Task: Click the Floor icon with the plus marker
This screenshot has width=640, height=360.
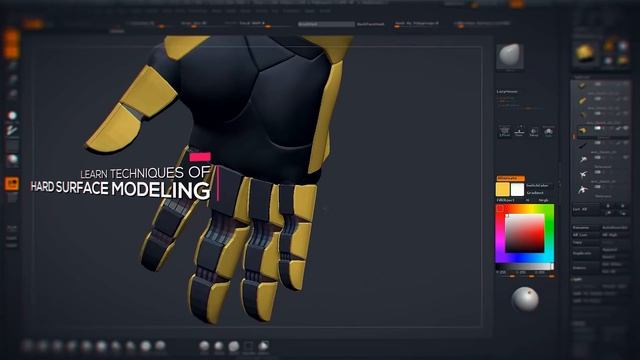Action: pos(519,131)
